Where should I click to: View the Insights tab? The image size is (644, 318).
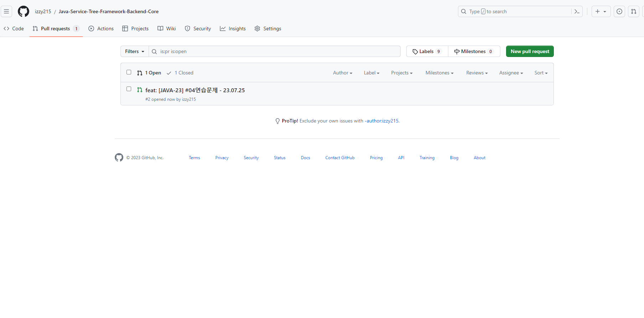pos(233,28)
